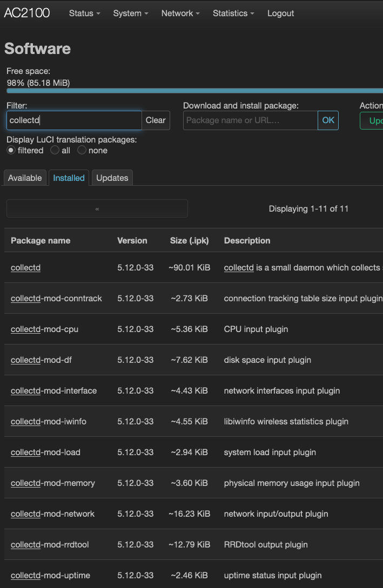This screenshot has height=588, width=383.
Task: Click the Logout link
Action: pos(280,13)
